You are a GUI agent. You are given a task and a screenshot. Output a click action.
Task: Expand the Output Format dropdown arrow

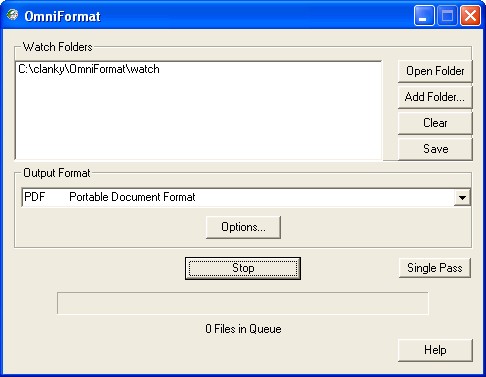[x=462, y=197]
